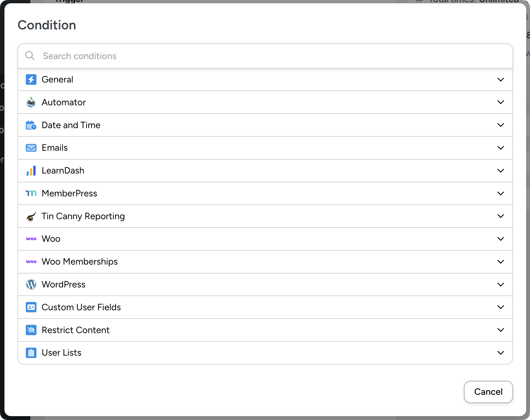Click the Emails envelope icon
The height and width of the screenshot is (420, 530).
tap(31, 148)
